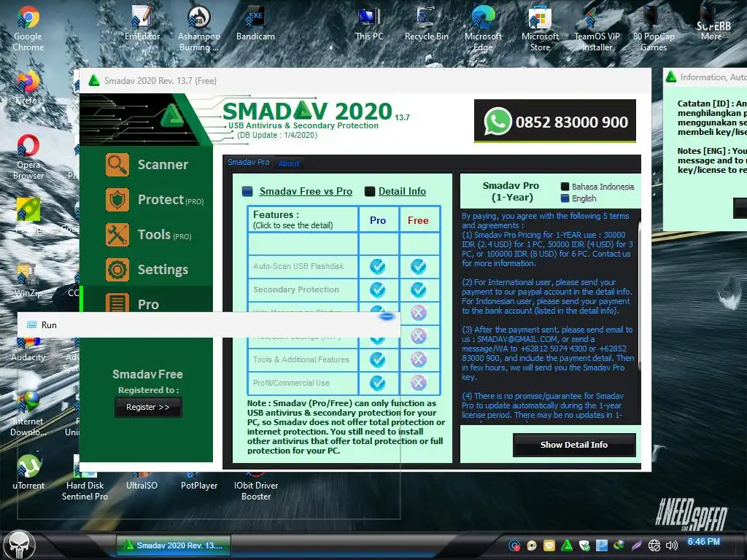Open the Scanner section in Smadav sidebar
747x560 pixels.
point(147,165)
